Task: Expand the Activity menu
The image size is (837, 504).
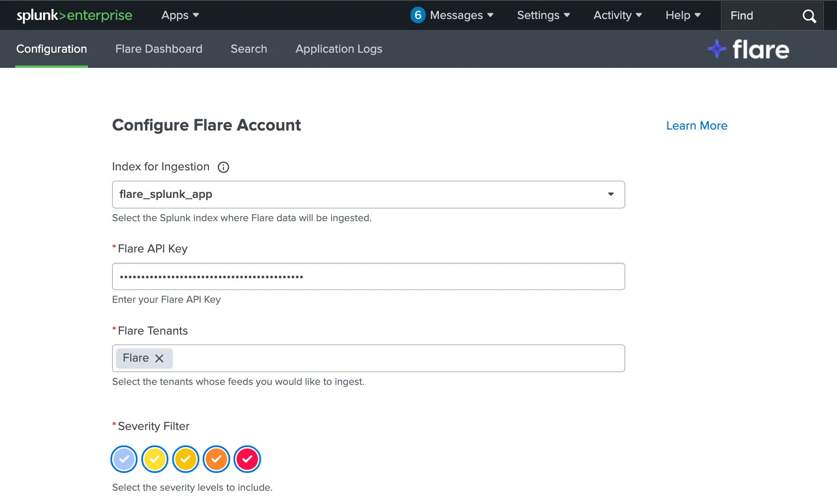Action: tap(618, 15)
